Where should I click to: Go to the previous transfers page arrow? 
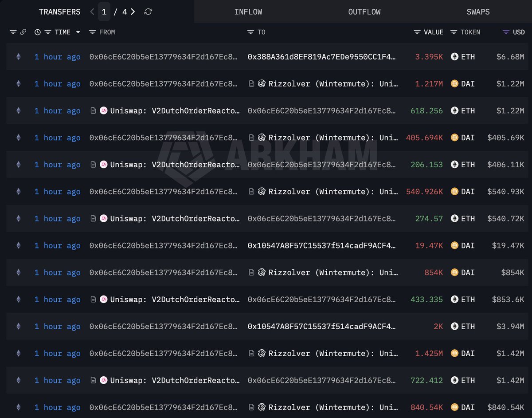(92, 12)
